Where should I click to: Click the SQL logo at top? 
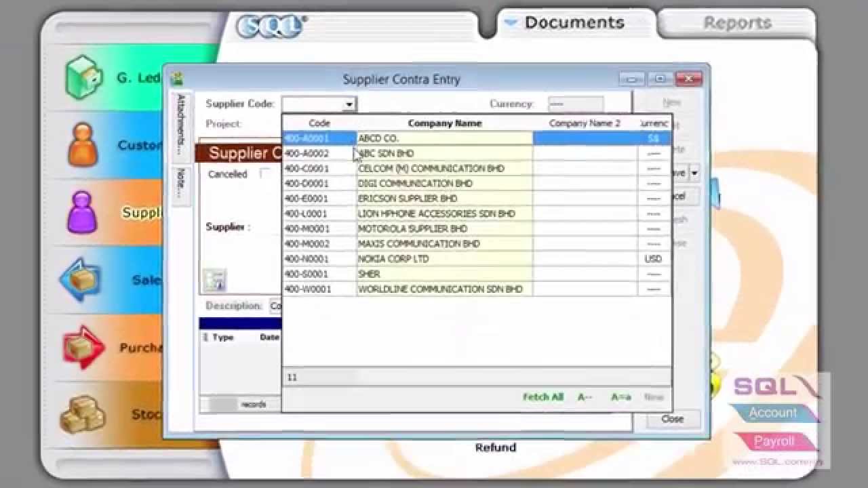[x=271, y=26]
